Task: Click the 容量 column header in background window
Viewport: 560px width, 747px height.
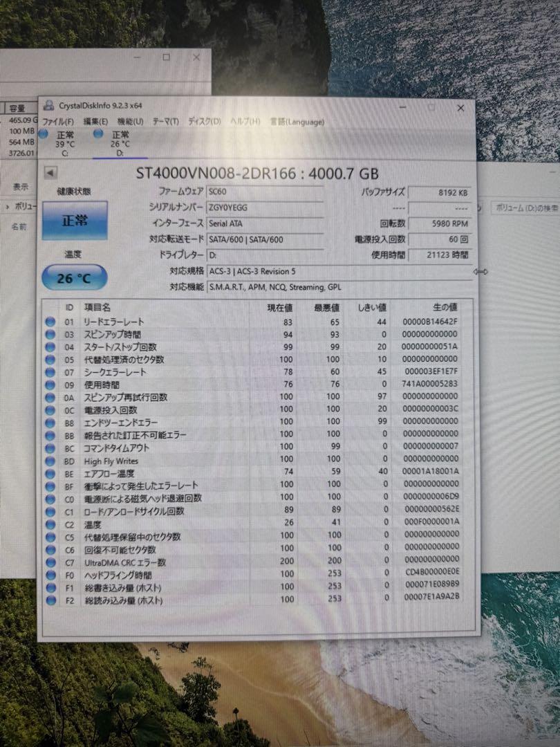Action: (x=17, y=109)
